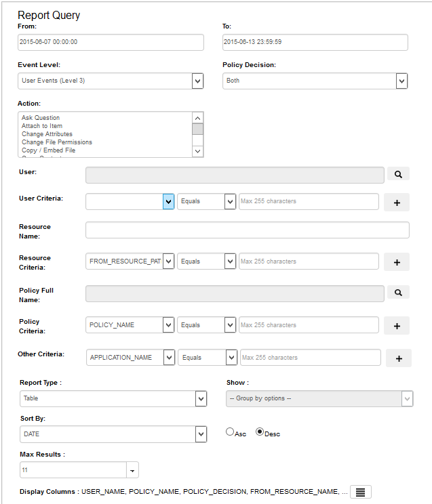Click the Policy Full Name input field
Viewport: 432px width, 504px height.
[x=235, y=294]
